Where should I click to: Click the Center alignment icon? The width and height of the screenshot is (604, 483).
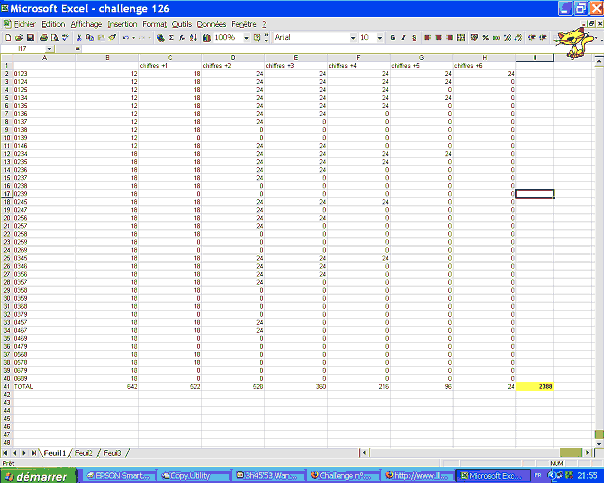click(438, 37)
